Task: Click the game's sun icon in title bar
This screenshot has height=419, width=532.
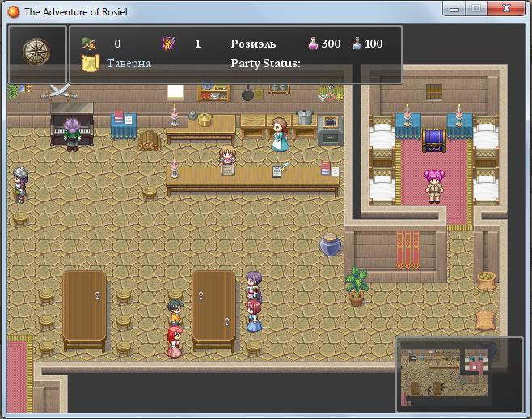Action: (14, 11)
